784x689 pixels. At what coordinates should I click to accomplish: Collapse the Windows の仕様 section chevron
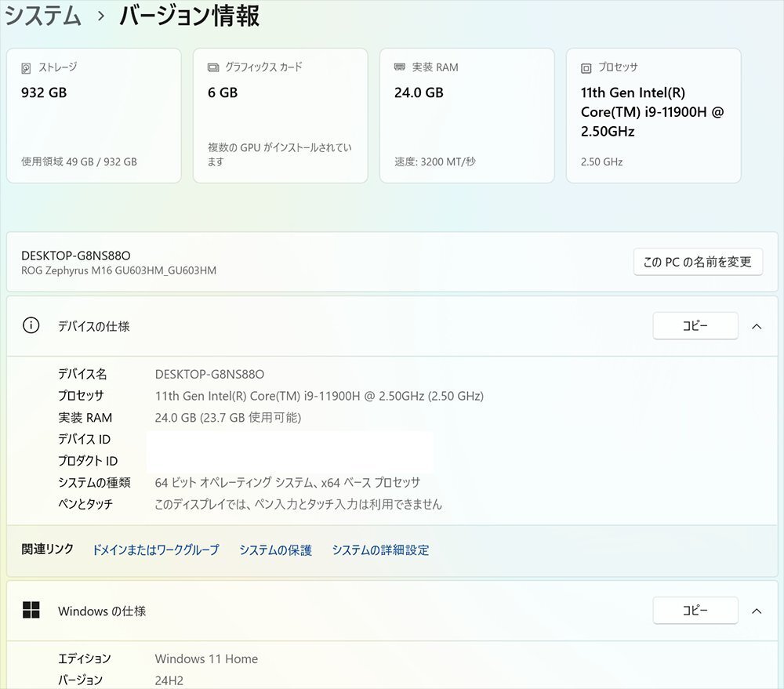(x=757, y=611)
